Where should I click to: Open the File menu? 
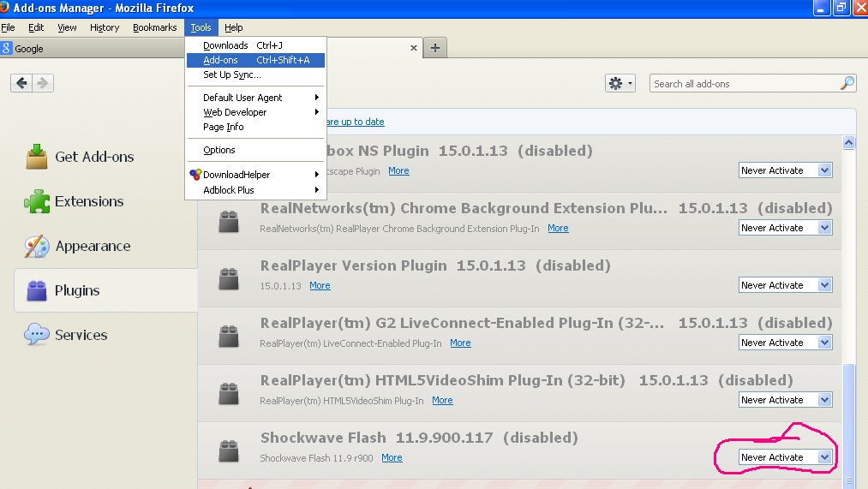point(9,27)
